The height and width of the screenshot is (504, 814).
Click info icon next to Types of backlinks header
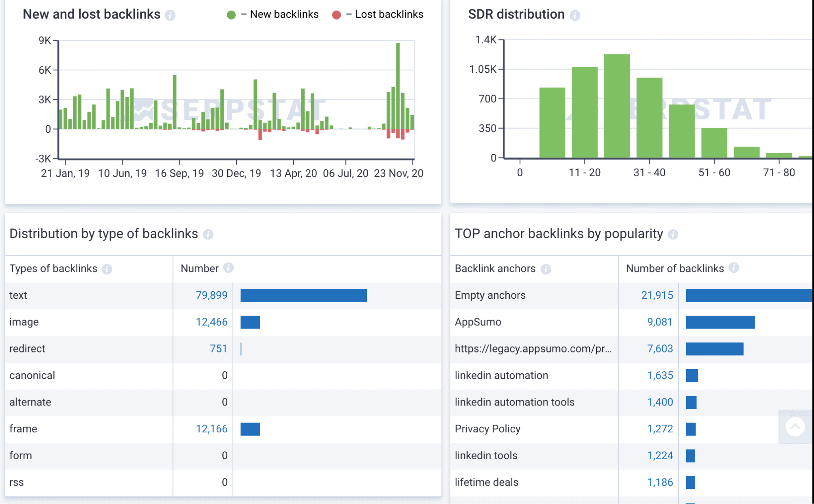[x=107, y=269]
